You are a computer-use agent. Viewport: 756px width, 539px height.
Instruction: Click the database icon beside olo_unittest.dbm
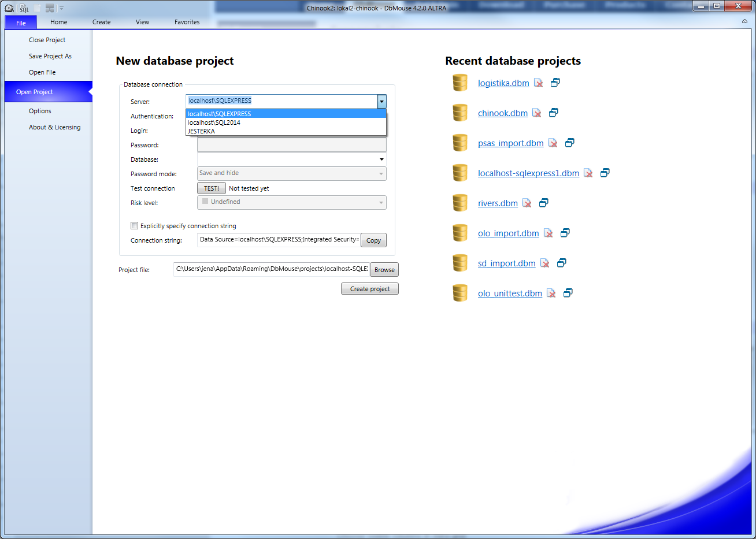pos(460,293)
